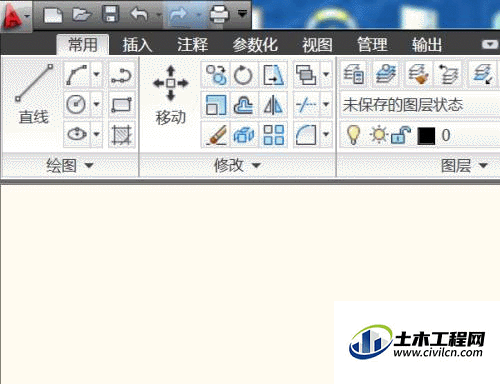Viewport: 500px width, 384px height.
Task: Select the Offset tool
Action: (x=243, y=105)
